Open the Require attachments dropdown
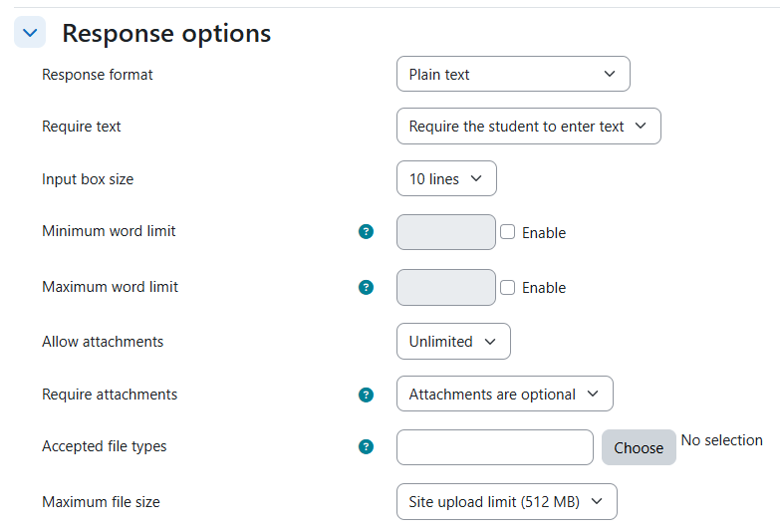Screen dimensions: 780x532 point(504,395)
